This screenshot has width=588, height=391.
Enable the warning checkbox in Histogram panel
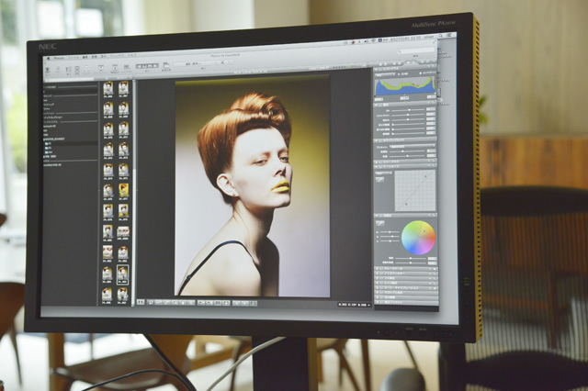[x=421, y=73]
